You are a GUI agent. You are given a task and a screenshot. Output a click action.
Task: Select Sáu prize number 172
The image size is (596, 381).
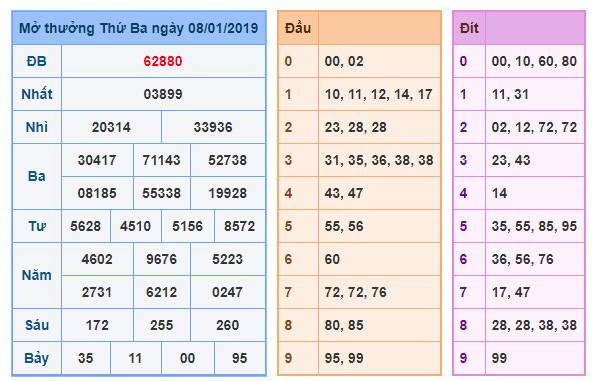coord(97,325)
